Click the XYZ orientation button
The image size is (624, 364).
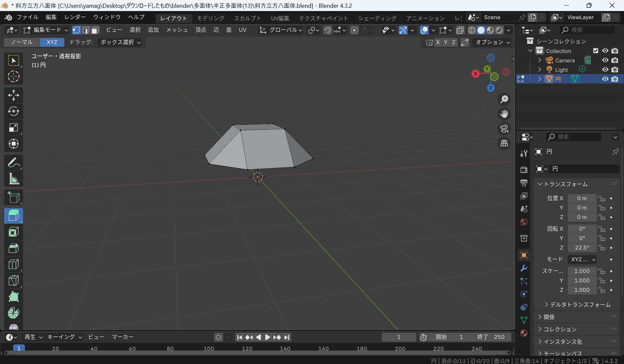click(52, 42)
